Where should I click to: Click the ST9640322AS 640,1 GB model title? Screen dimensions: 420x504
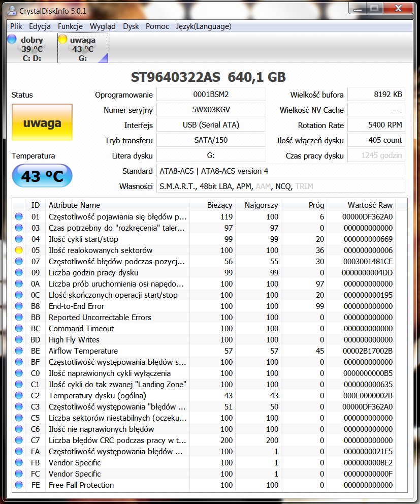208,77
